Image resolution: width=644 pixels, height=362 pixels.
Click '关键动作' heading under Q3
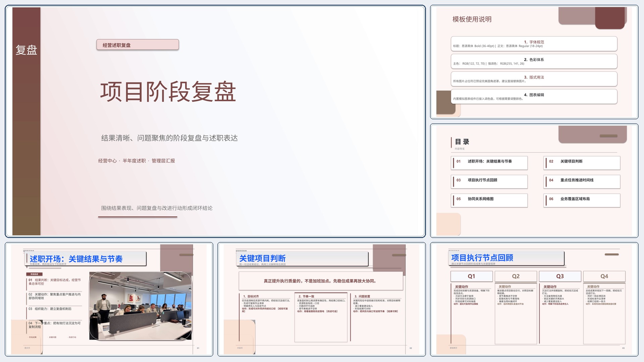(550, 287)
